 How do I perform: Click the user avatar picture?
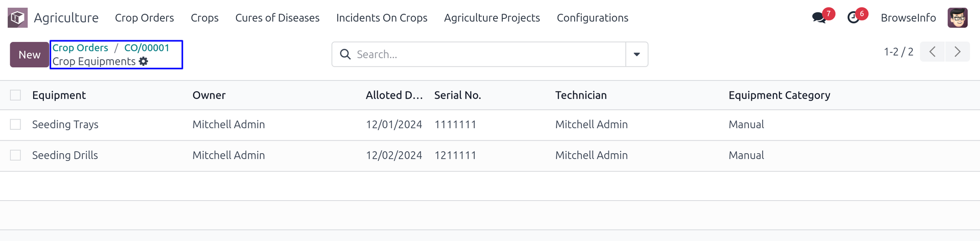[x=958, y=18]
